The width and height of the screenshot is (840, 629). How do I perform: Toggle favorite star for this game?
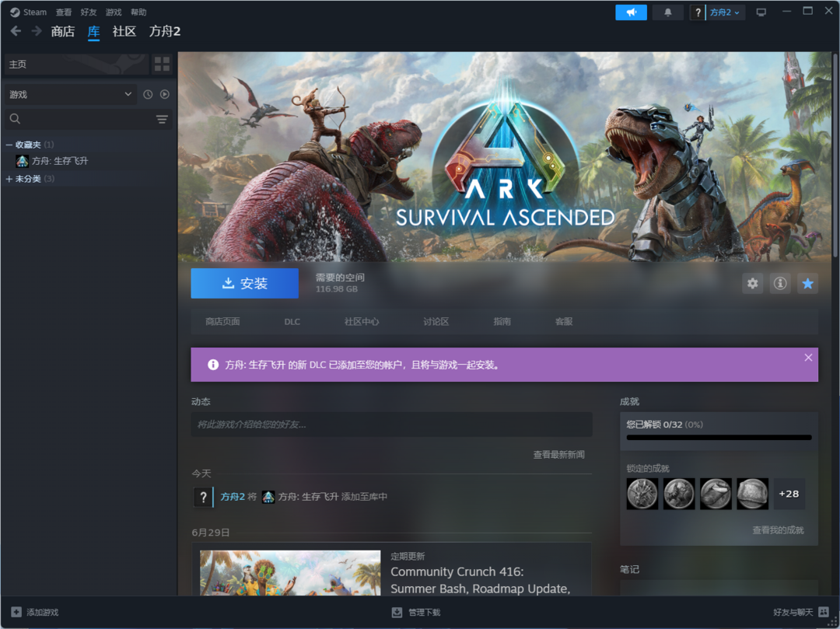[808, 284]
